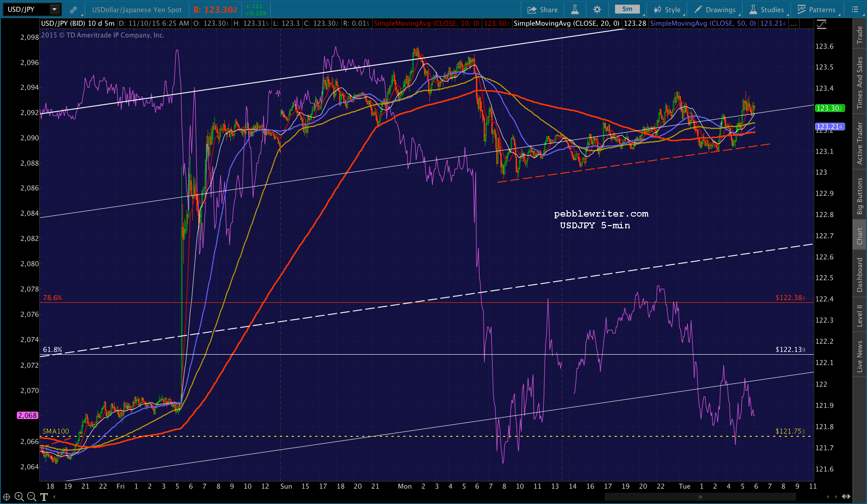Open the USD/JPY symbol dropdown arrow
The height and width of the screenshot is (504, 867).
click(55, 9)
